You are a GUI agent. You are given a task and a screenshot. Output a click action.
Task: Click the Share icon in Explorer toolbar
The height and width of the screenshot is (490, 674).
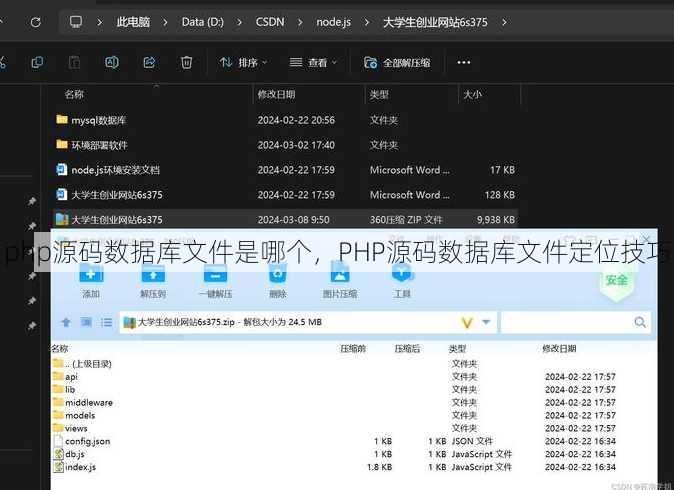coord(149,63)
